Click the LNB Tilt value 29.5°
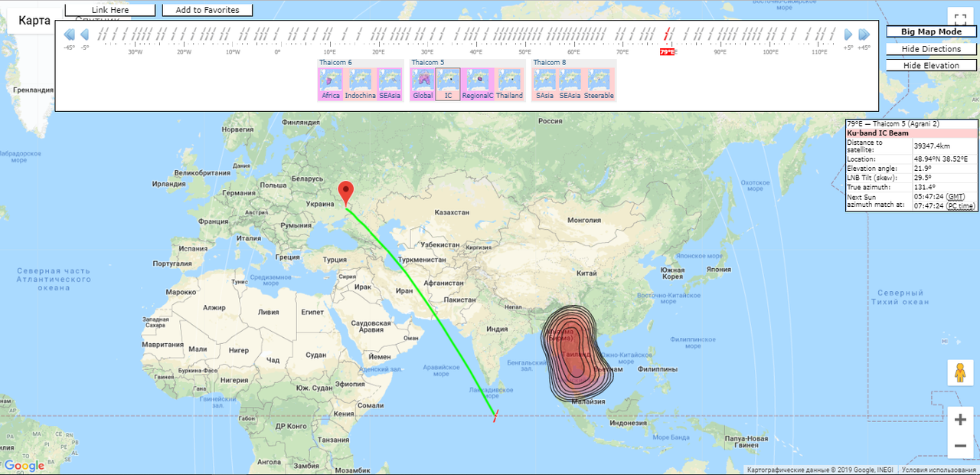This screenshot has width=980, height=475. coord(923,177)
